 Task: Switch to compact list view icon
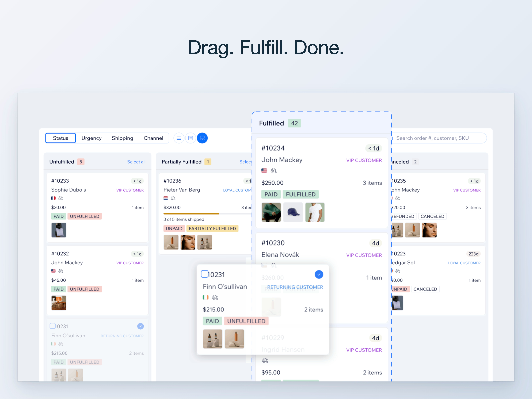tap(179, 138)
